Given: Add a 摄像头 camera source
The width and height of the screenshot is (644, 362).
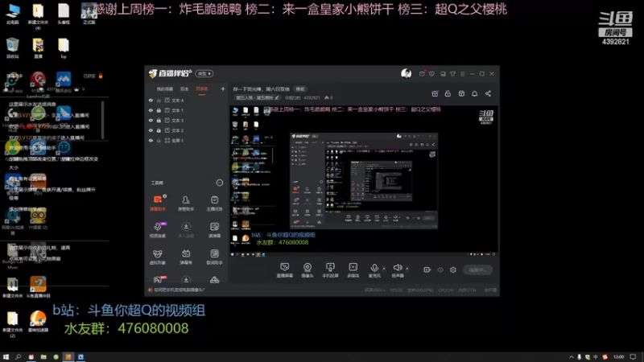Looking at the screenshot, I should [x=308, y=270].
